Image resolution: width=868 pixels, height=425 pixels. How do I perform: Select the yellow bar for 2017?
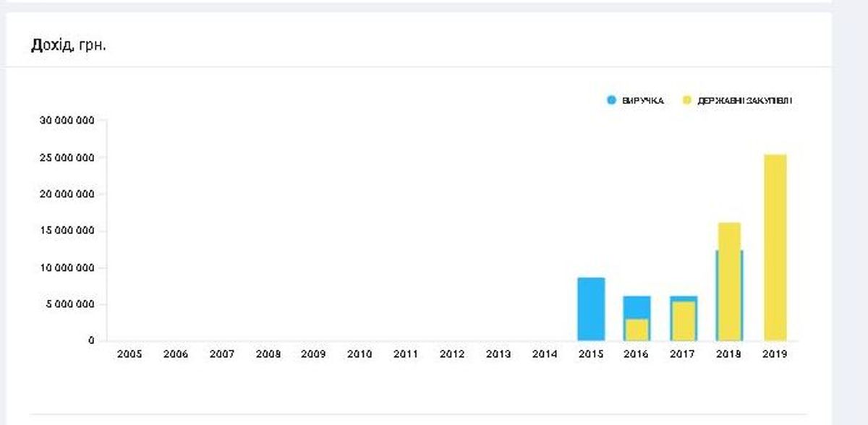(682, 321)
